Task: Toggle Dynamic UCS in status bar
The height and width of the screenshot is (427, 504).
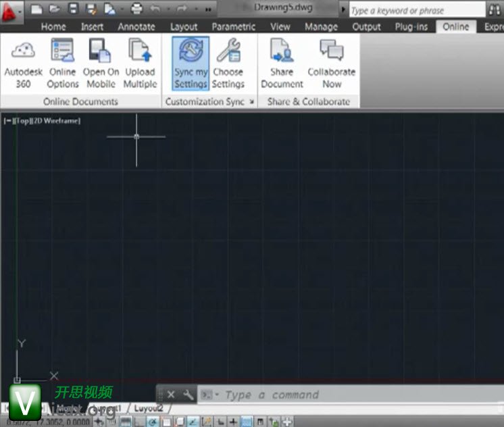Action: [206, 421]
